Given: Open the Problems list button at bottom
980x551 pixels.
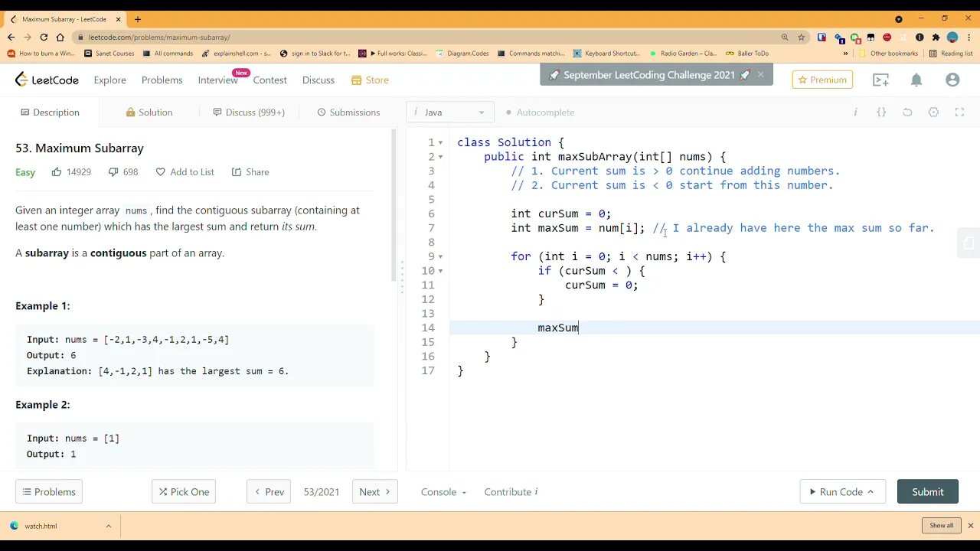Looking at the screenshot, I should 49,492.
